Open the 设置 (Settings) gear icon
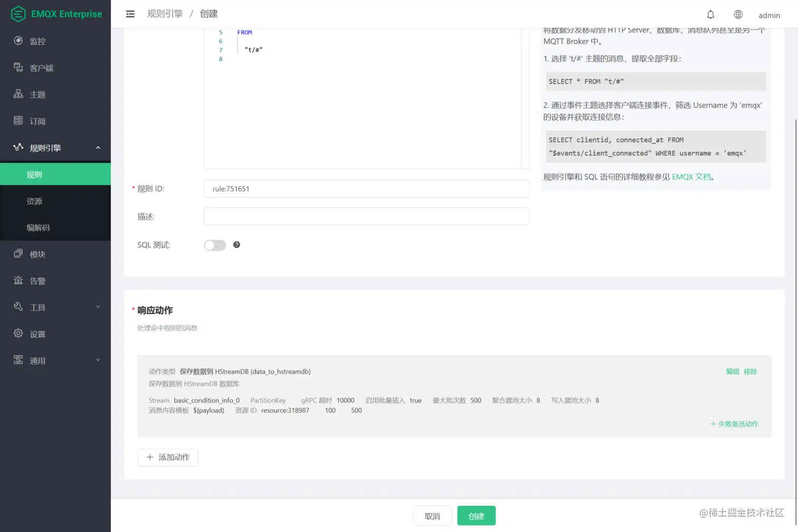Image resolution: width=798 pixels, height=532 pixels. [x=18, y=334]
